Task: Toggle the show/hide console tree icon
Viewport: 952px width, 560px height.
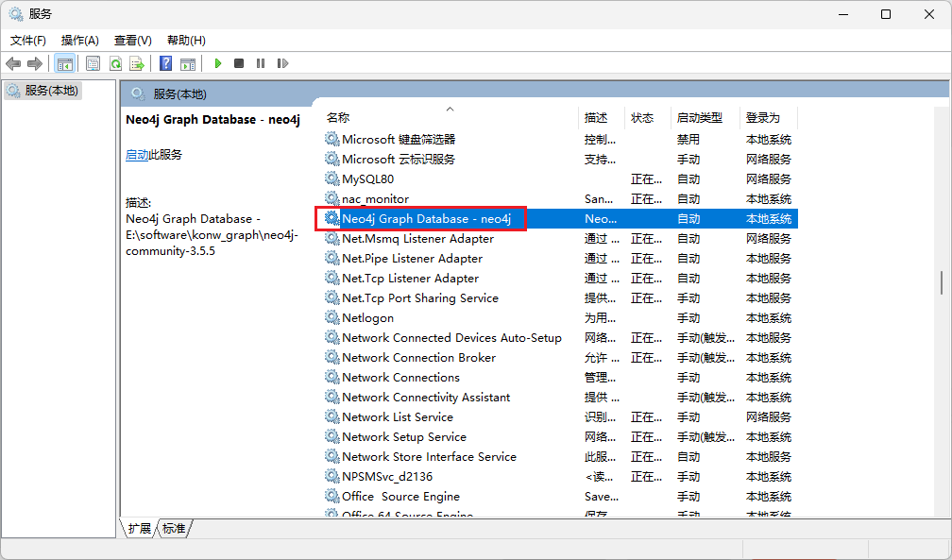Action: (64, 63)
